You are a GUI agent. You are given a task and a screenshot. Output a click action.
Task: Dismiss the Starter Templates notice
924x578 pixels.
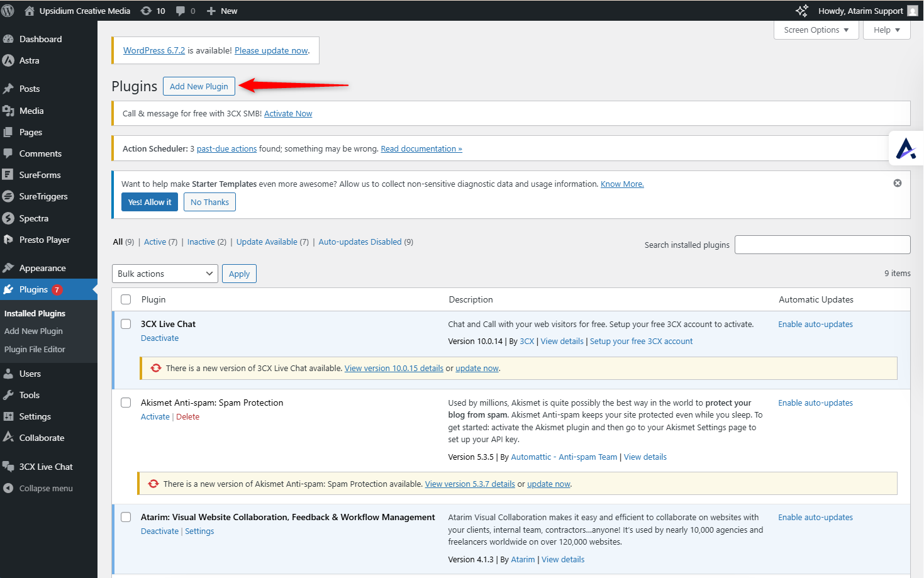click(898, 183)
